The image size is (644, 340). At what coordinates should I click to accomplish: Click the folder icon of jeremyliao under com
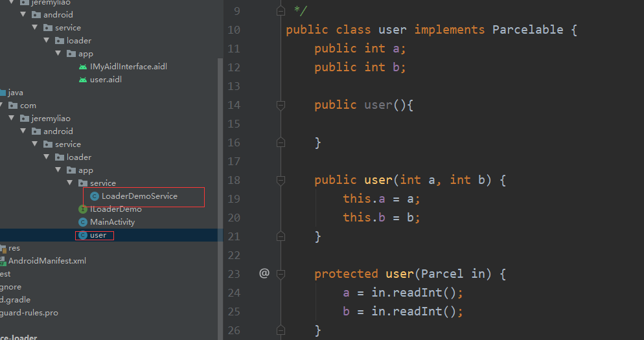pos(25,119)
